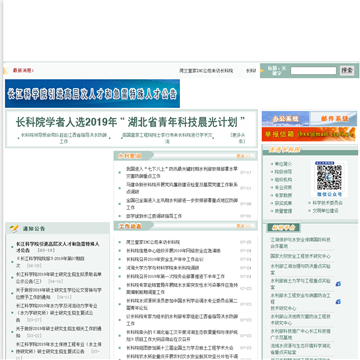Open news 马建华到长科院 in 水利要闻
This screenshot has width=360, height=360.
[182, 188]
